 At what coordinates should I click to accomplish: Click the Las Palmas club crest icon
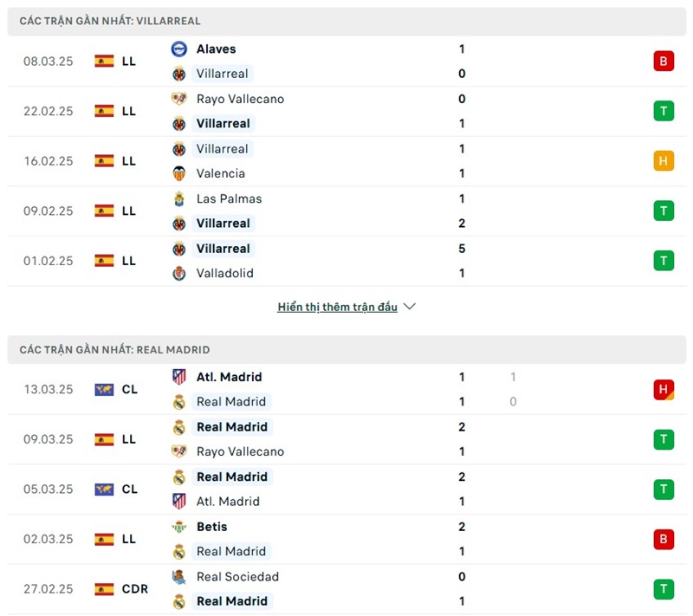[x=179, y=198]
